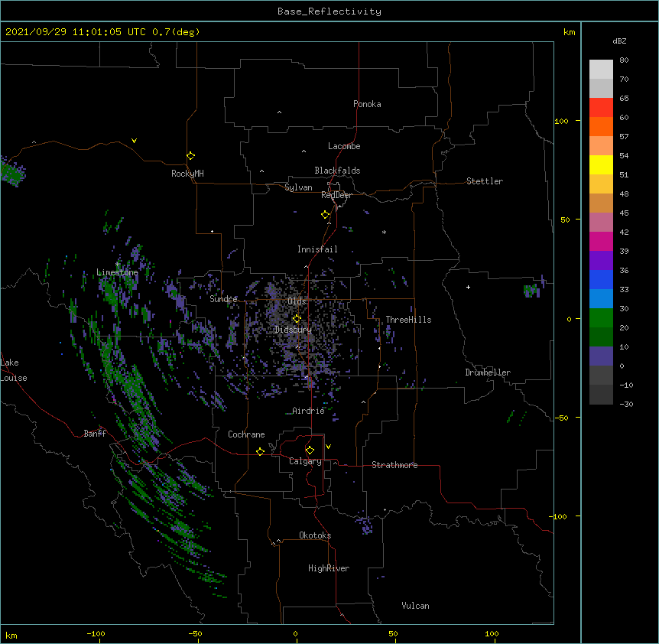Click the Lake Louise label
Image resolution: width=659 pixels, height=644 pixels.
pos(14,370)
